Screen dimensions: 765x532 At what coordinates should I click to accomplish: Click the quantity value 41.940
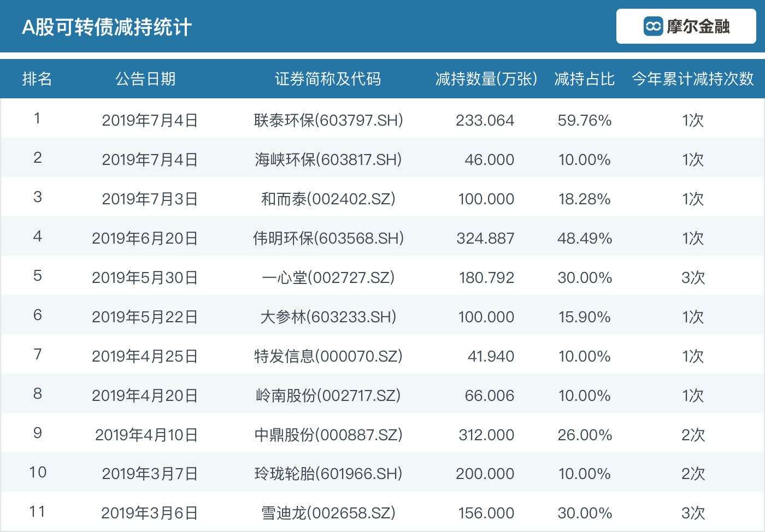tap(491, 356)
